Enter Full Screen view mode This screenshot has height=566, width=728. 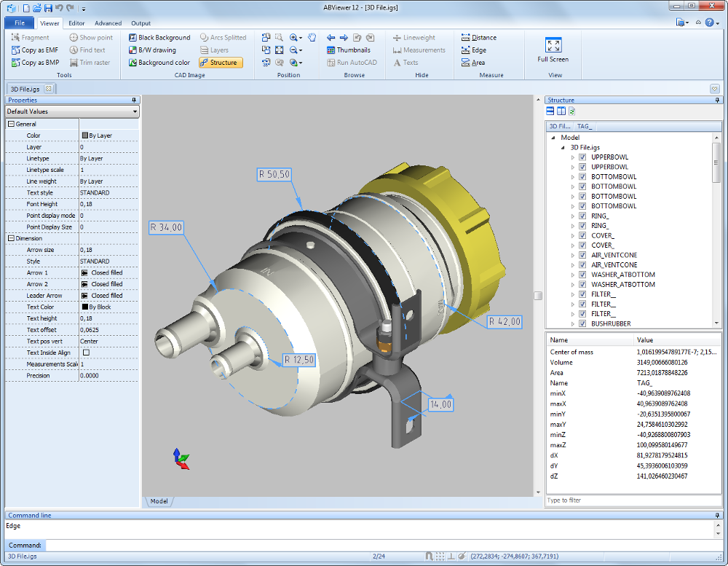pos(553,50)
